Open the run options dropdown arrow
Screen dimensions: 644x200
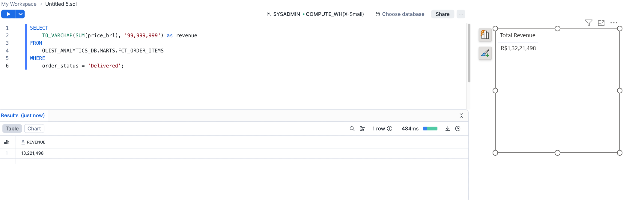click(20, 14)
